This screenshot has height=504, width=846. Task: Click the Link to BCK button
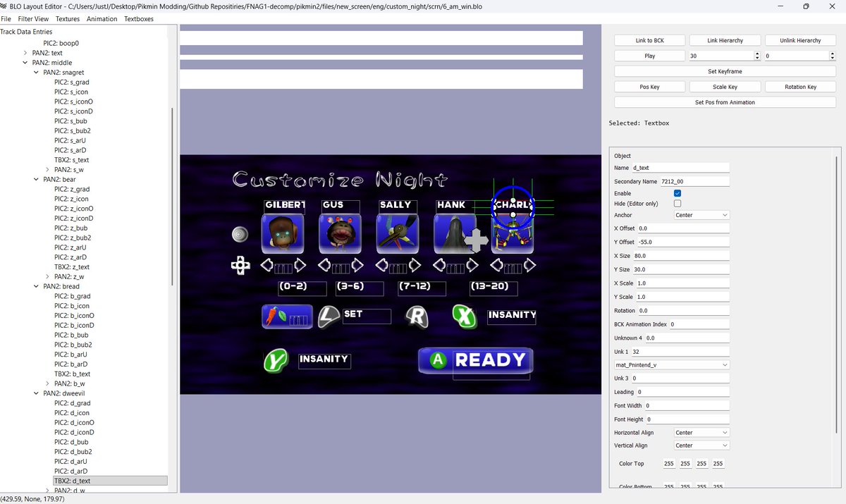(650, 40)
